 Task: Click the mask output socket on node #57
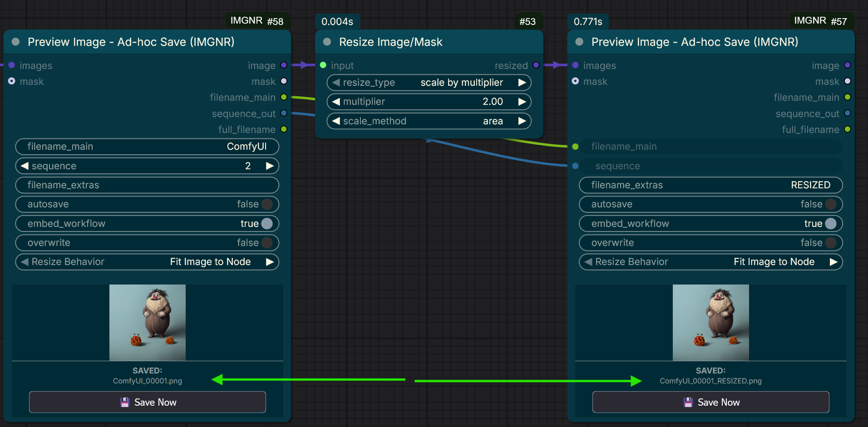(x=848, y=81)
